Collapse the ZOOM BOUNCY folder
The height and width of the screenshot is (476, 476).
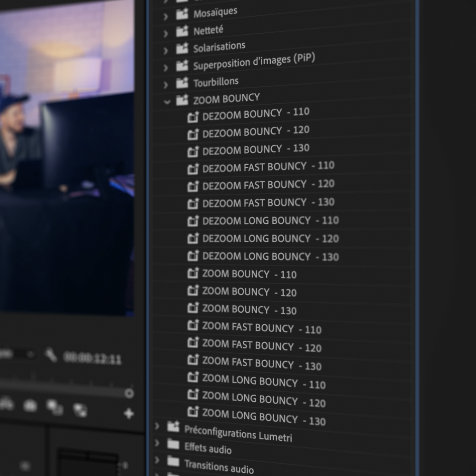(167, 101)
